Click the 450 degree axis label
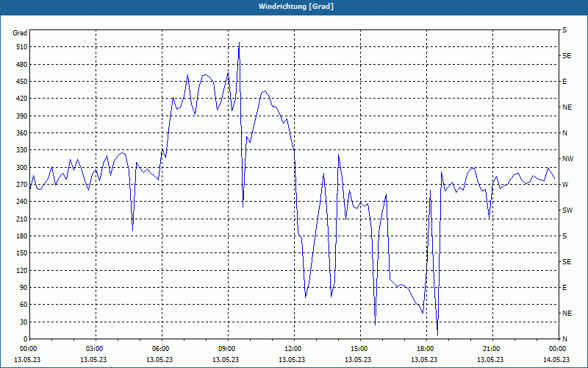Image resolution: width=588 pixels, height=368 pixels. point(23,82)
